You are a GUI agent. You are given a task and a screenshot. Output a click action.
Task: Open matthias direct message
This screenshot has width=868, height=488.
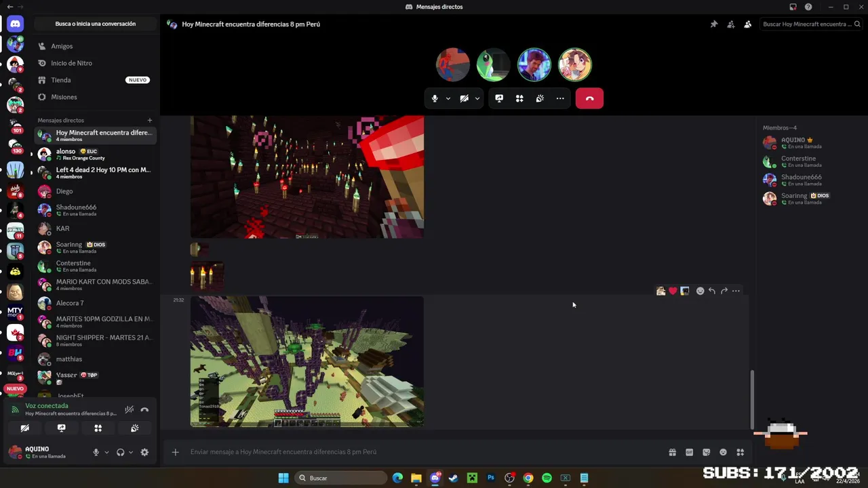[95, 359]
